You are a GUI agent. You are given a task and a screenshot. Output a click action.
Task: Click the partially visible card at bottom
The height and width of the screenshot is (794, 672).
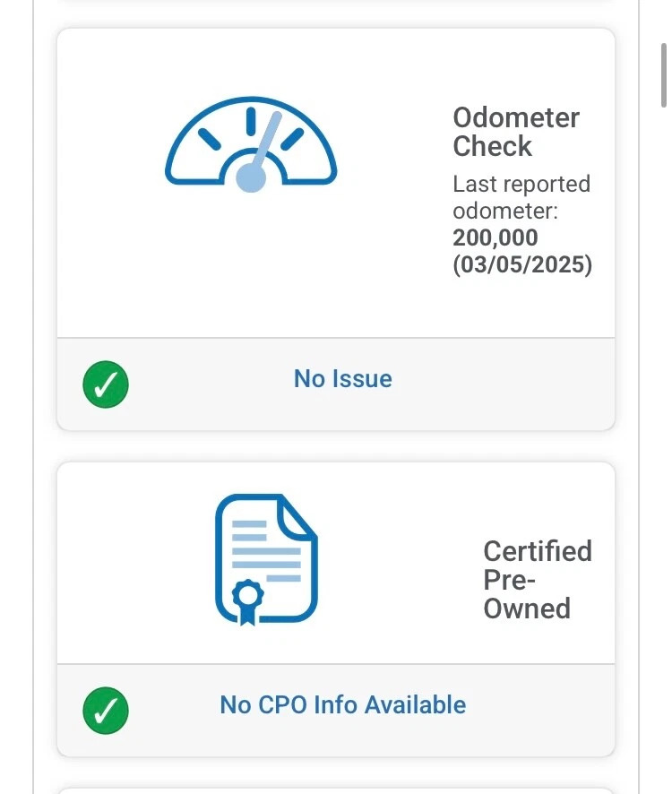click(x=336, y=791)
